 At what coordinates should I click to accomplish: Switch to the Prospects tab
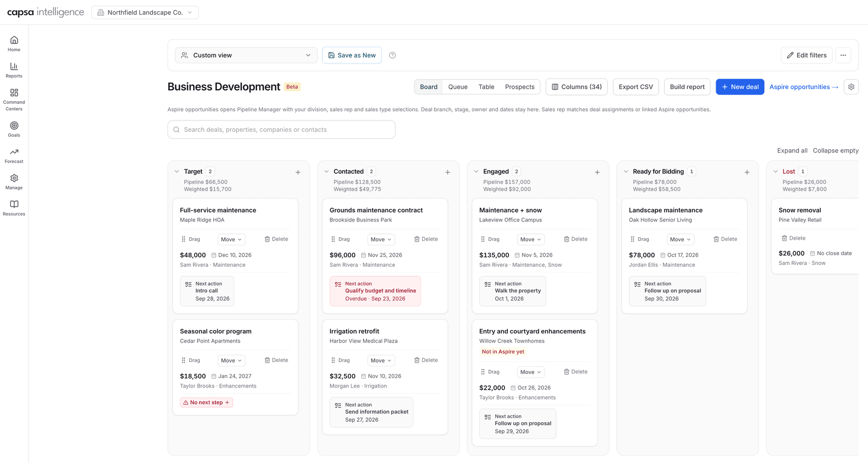[520, 87]
